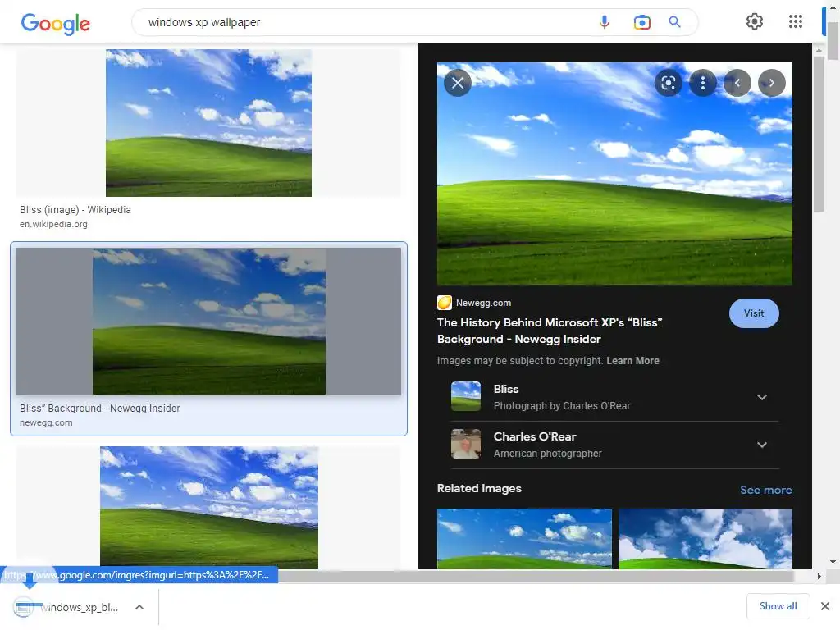Click the Visit button

[x=754, y=313]
